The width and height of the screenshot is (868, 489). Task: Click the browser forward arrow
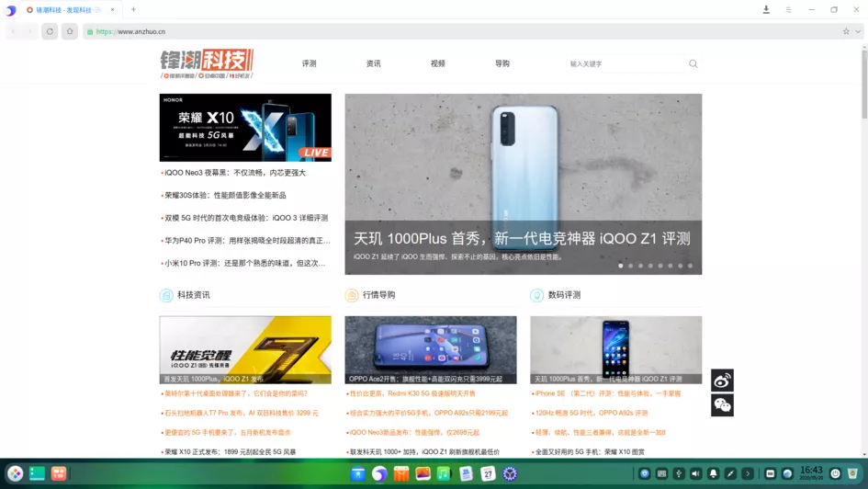pos(30,31)
